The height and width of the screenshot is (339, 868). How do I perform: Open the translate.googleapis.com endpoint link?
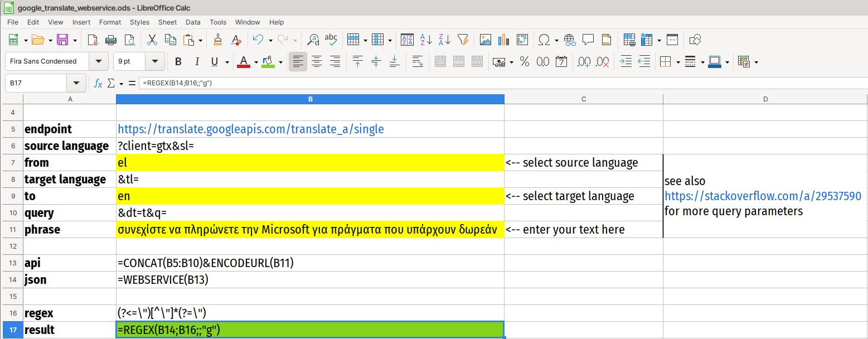tap(250, 129)
